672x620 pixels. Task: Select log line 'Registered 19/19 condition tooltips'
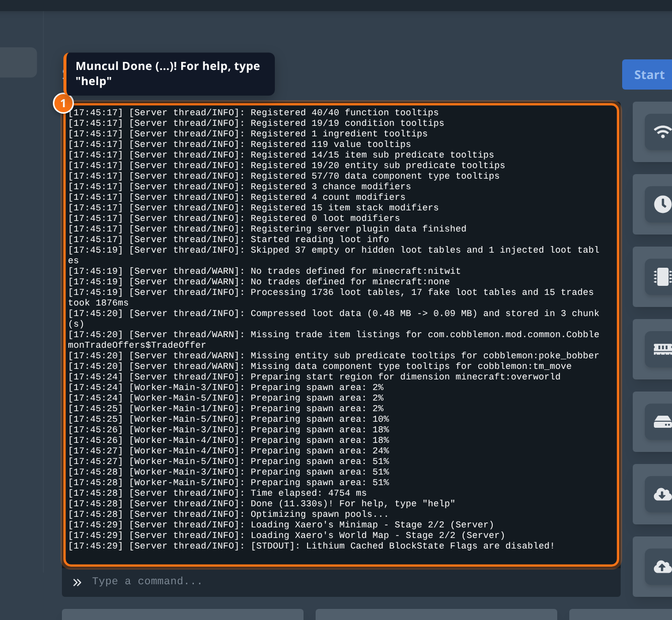tap(256, 123)
